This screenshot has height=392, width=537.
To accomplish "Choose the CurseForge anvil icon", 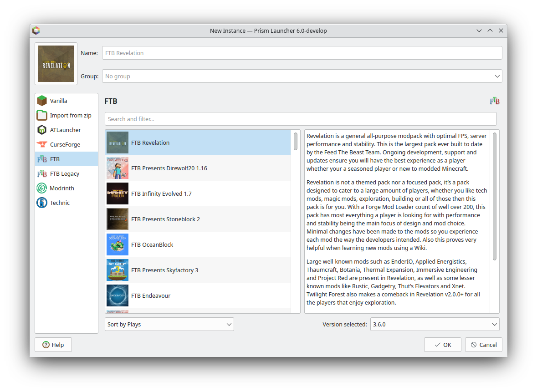I will tap(42, 144).
